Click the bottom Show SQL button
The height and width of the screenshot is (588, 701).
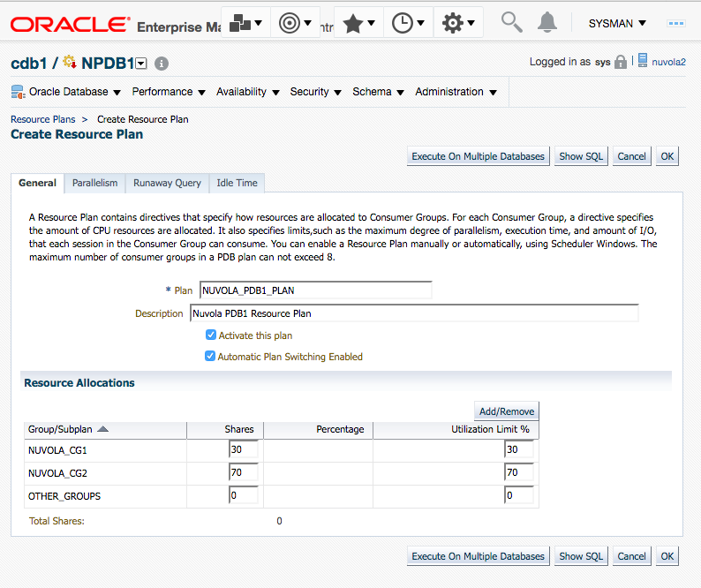click(581, 556)
